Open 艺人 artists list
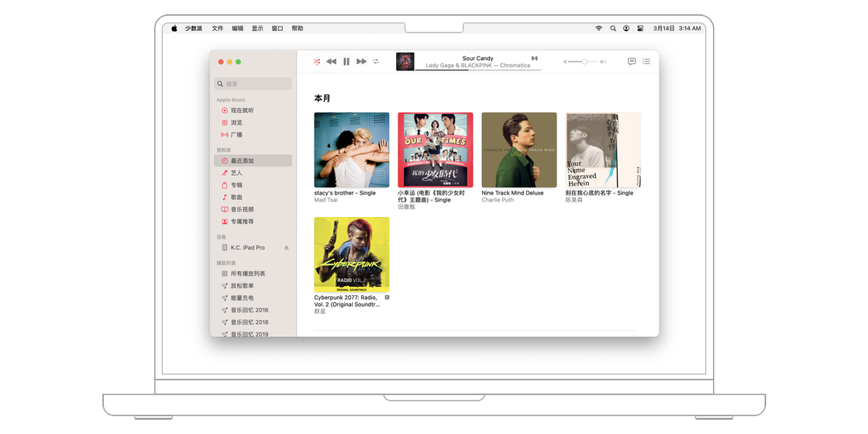This screenshot has height=434, width=868. (253, 173)
